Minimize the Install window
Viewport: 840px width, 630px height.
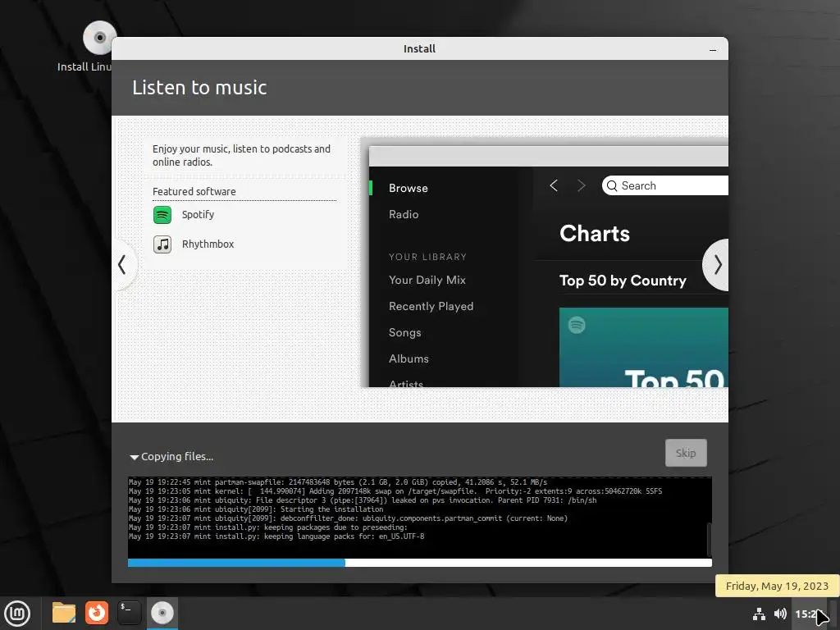[713, 49]
